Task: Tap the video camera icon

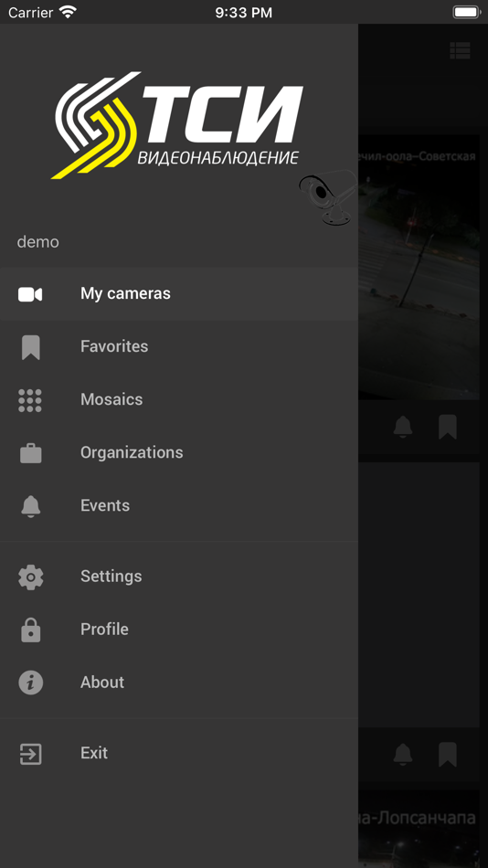Action: pyautogui.click(x=30, y=294)
